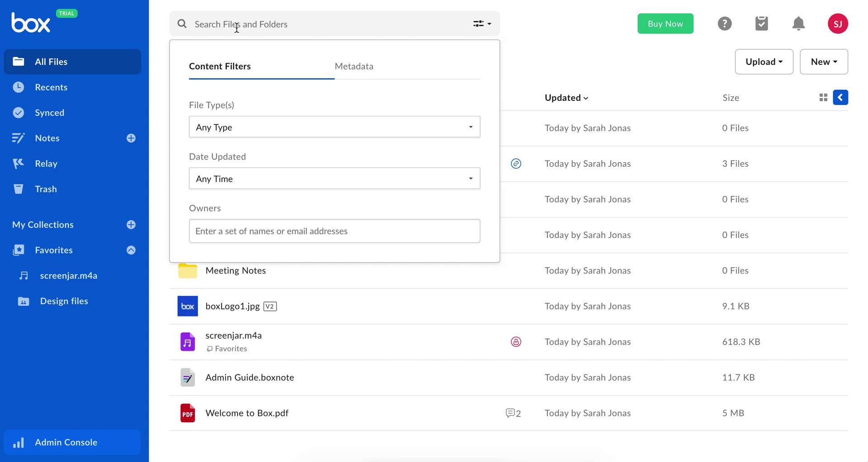Click the 9.1 KB size value

[736, 306]
